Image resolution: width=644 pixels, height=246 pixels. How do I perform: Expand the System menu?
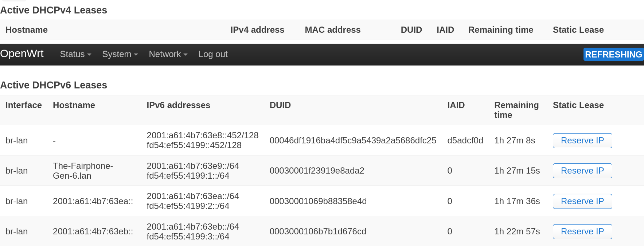tap(120, 54)
